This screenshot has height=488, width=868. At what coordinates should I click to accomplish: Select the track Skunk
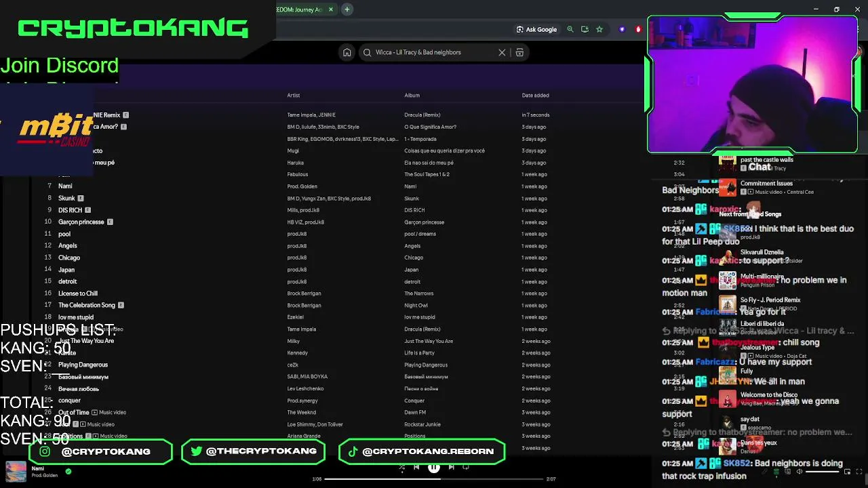(66, 198)
